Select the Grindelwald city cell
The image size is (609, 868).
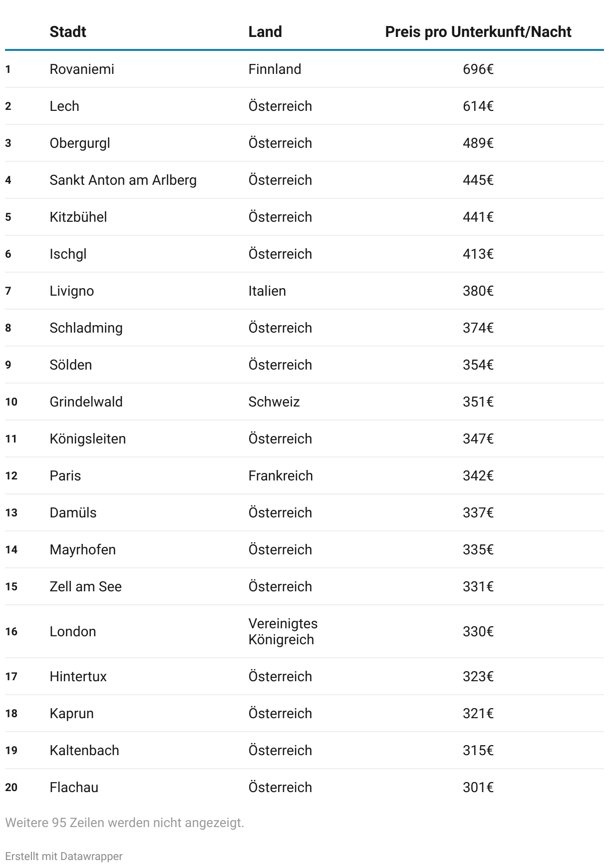tap(86, 402)
